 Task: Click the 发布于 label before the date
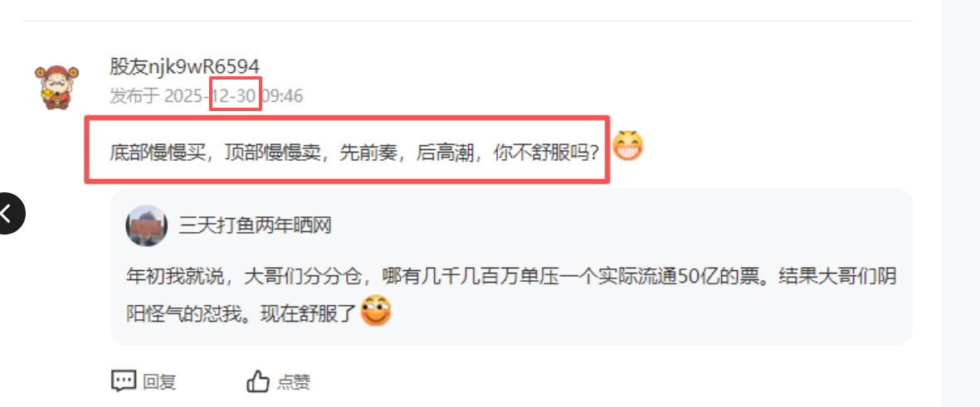pyautogui.click(x=135, y=96)
